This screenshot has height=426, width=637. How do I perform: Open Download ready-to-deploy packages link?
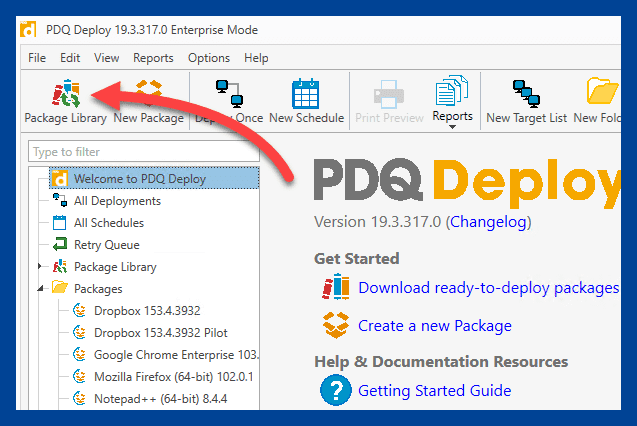coord(488,288)
